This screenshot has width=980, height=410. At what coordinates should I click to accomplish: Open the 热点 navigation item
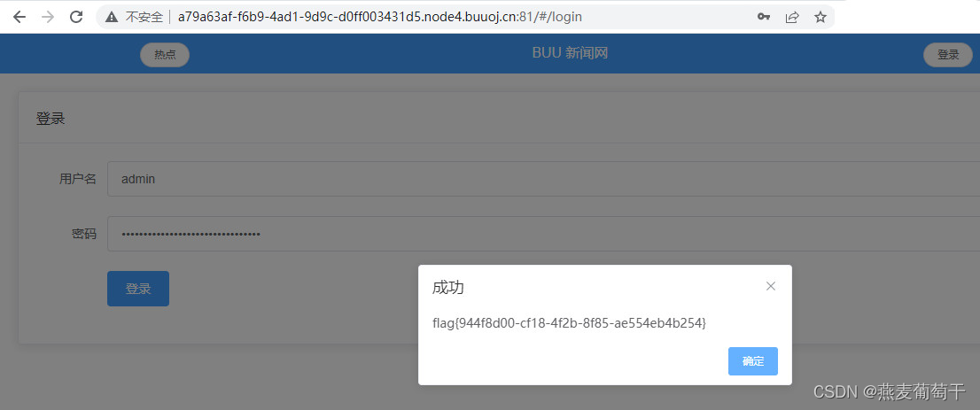tap(165, 54)
